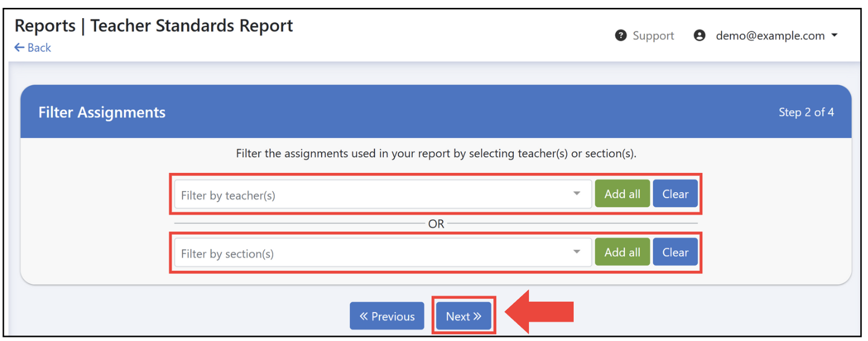Click Add all for teachers filter

622,194
